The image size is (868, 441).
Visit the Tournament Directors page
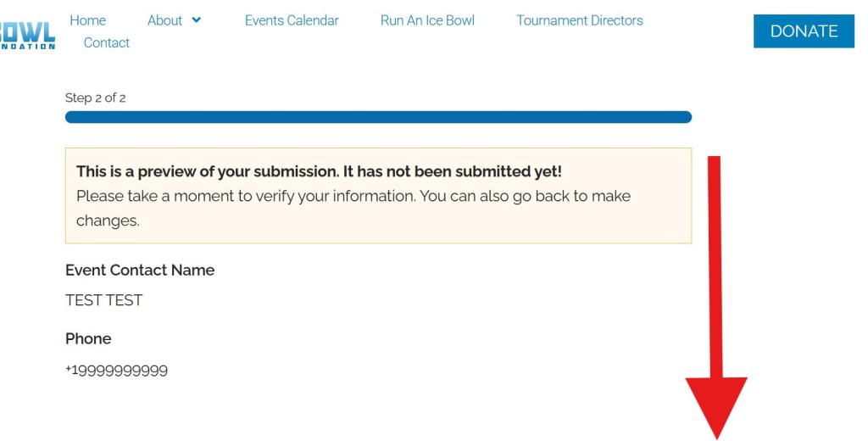[x=580, y=20]
